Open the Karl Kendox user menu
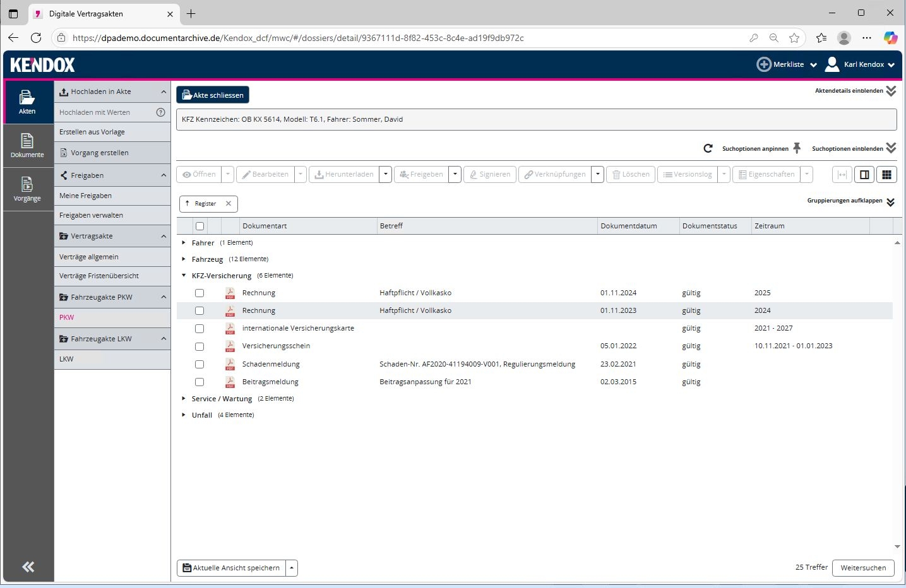Image resolution: width=906 pixels, height=588 pixels. 861,64
